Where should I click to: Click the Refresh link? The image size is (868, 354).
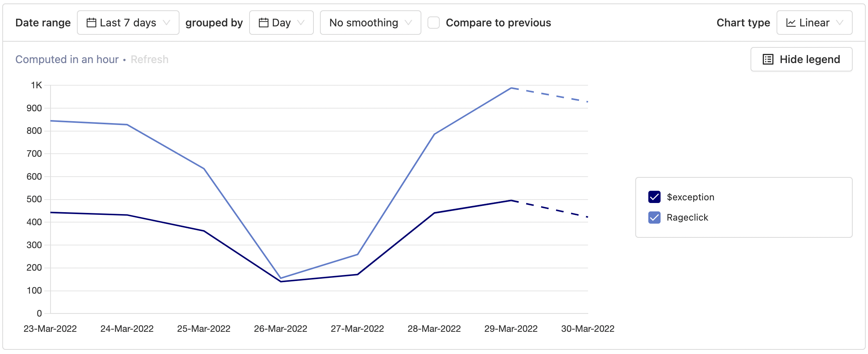(x=149, y=60)
